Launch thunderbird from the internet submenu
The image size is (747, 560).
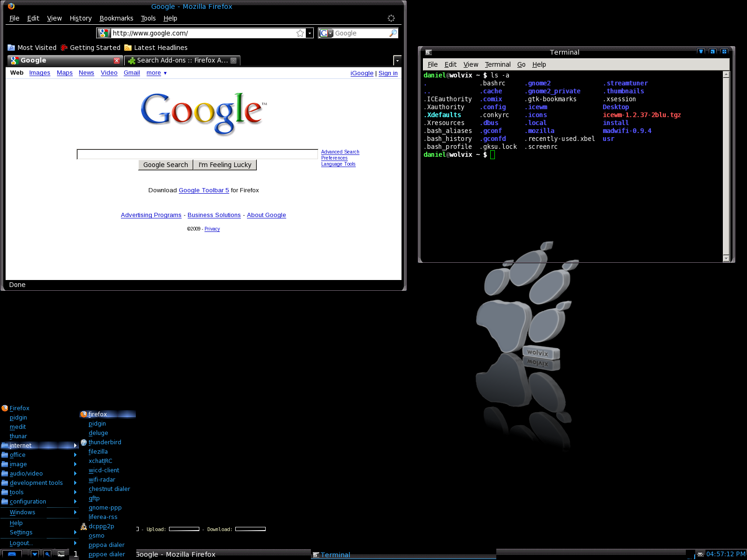click(105, 442)
